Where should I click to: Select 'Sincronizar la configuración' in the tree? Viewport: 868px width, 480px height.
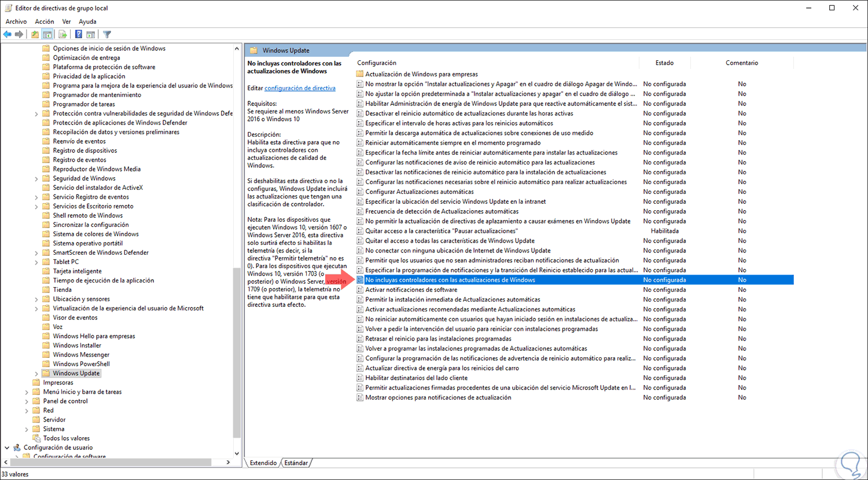[91, 225]
